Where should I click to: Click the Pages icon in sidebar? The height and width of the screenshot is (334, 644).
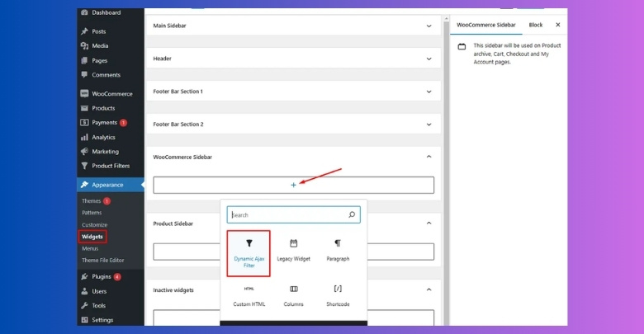pos(84,60)
